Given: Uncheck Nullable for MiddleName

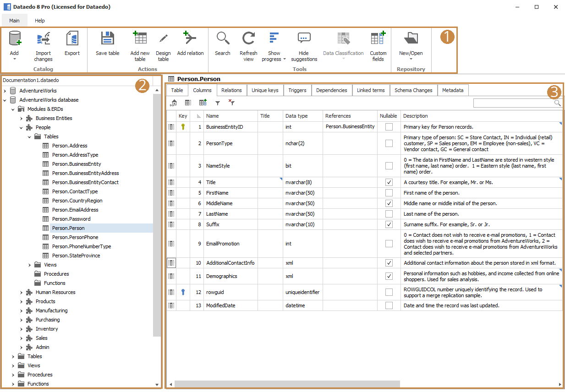Looking at the screenshot, I should (x=389, y=203).
